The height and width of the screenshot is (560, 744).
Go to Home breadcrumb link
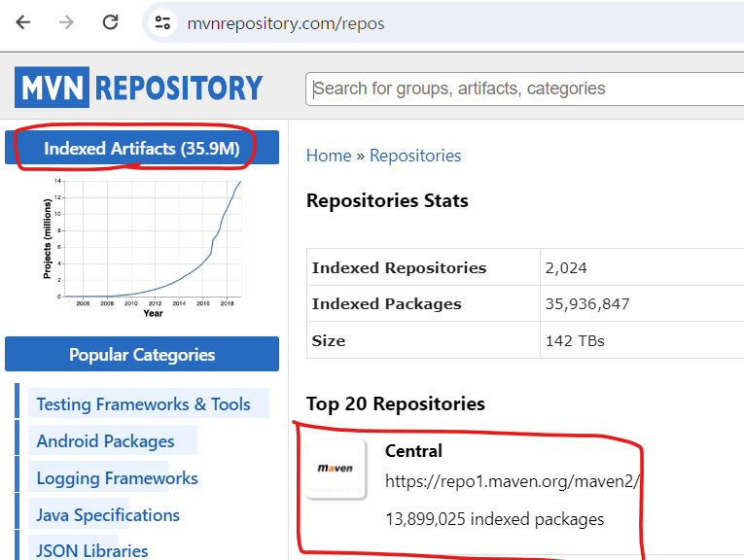(329, 156)
